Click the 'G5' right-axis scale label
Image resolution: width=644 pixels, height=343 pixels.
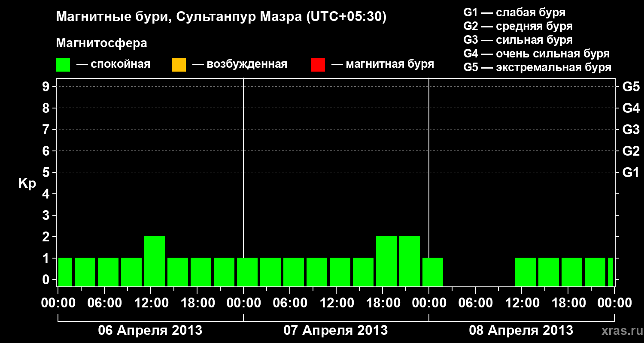(631, 87)
